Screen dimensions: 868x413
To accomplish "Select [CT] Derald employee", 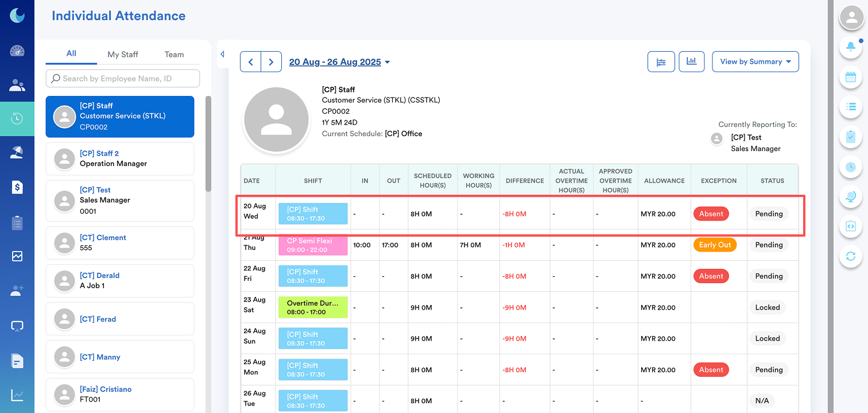I will pyautogui.click(x=120, y=280).
